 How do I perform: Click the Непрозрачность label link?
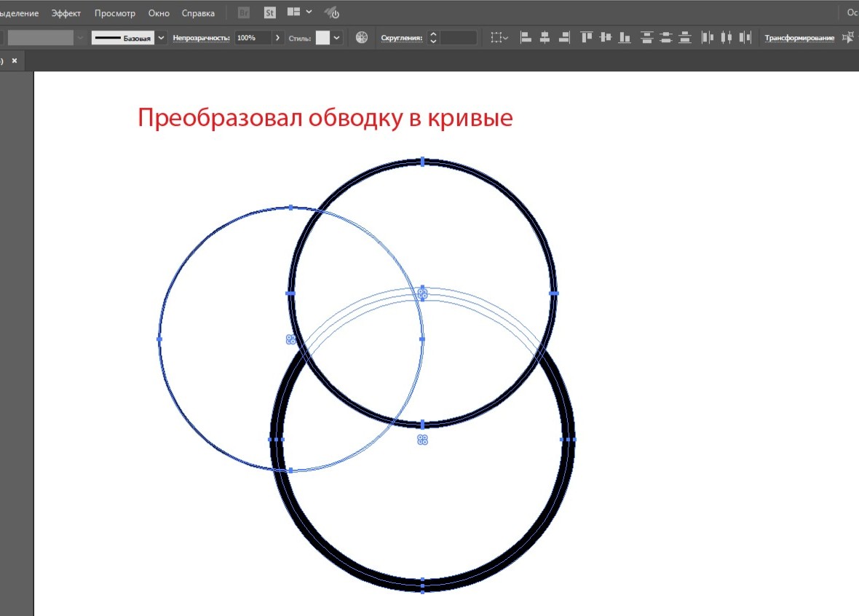point(201,38)
